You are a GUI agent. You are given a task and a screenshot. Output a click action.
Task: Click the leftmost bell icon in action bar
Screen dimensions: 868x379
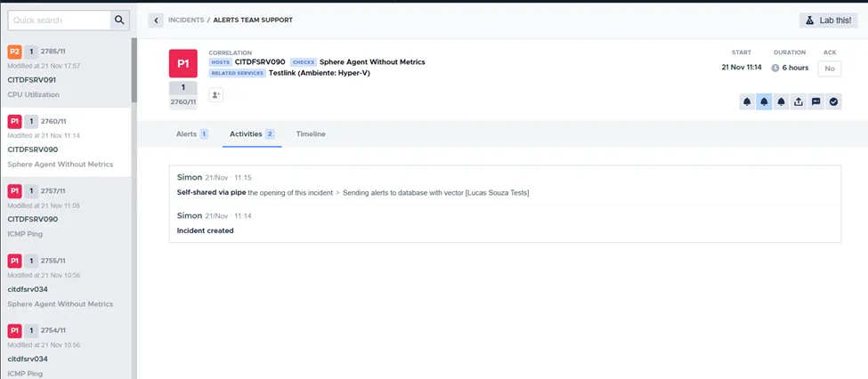pos(747,101)
